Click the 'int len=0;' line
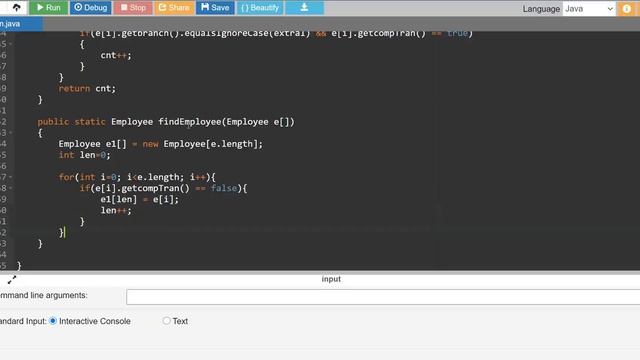This screenshot has height=360, width=640. point(84,155)
